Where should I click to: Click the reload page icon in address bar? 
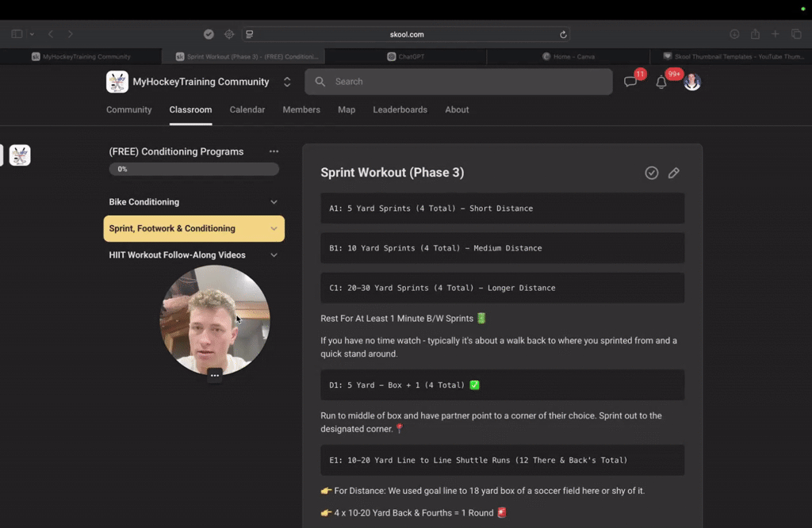(563, 35)
